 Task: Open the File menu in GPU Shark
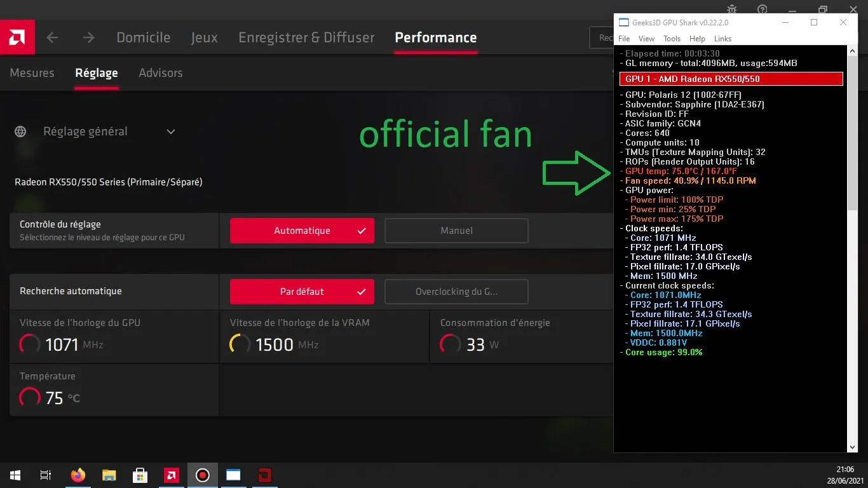point(624,39)
